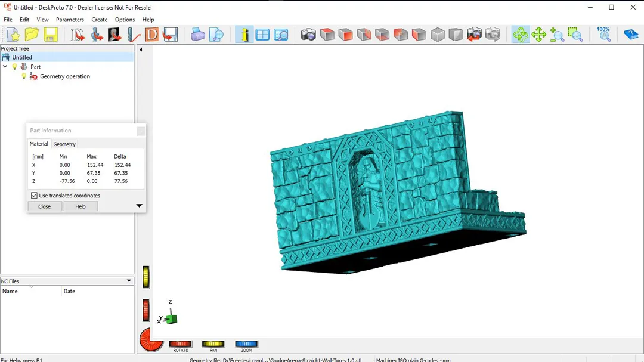Open a project with the yellow folder icon
This screenshot has width=644, height=362.
[x=32, y=35]
